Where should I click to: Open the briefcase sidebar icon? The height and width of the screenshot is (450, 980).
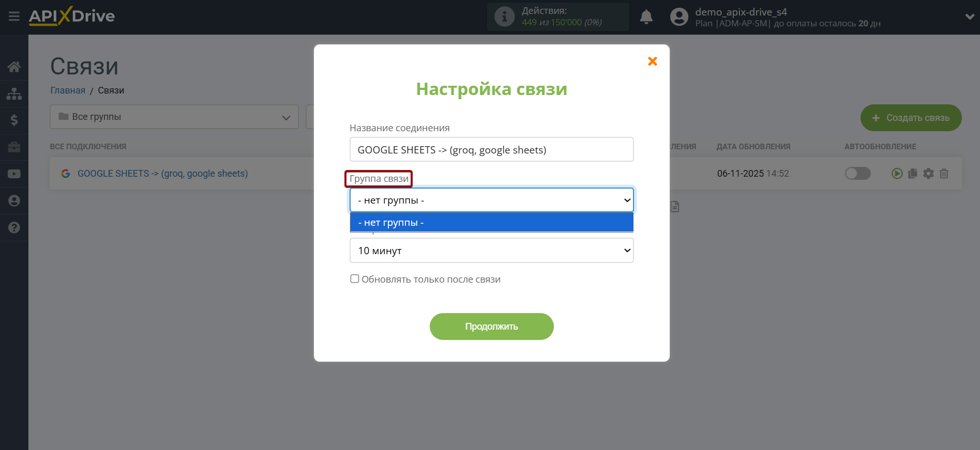pyautogui.click(x=14, y=147)
